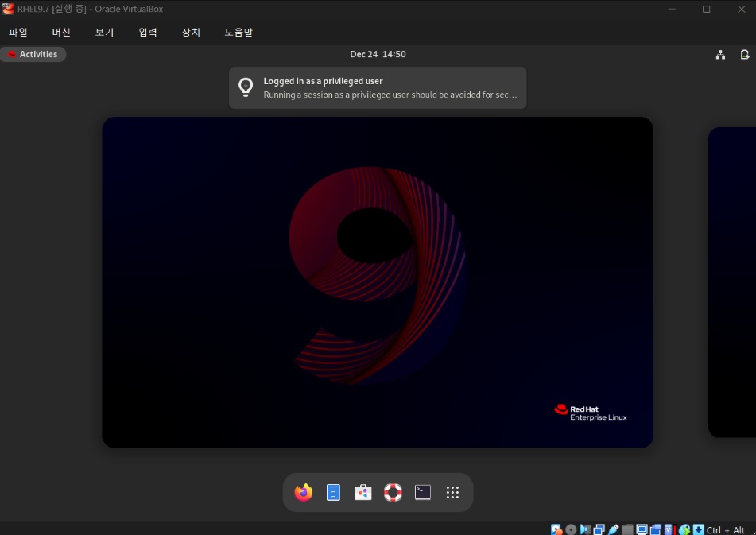Click the VirtualBox keyboard capture arrow indicator

698,529
